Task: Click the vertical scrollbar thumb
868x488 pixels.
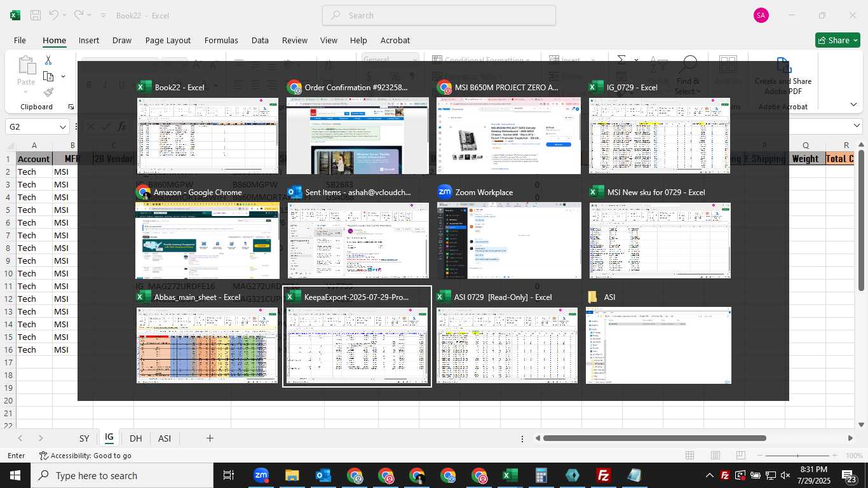Action: click(862, 220)
